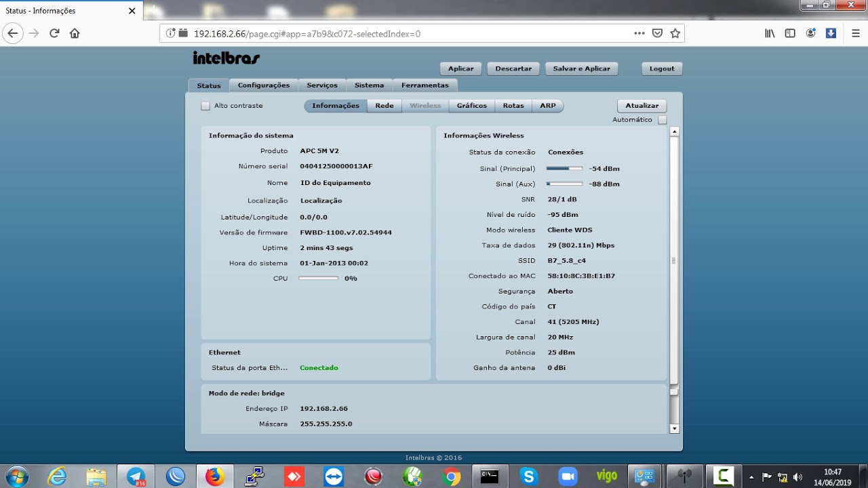This screenshot has height=488, width=868.
Task: Click the Status - Informações browser tab
Action: [71, 11]
